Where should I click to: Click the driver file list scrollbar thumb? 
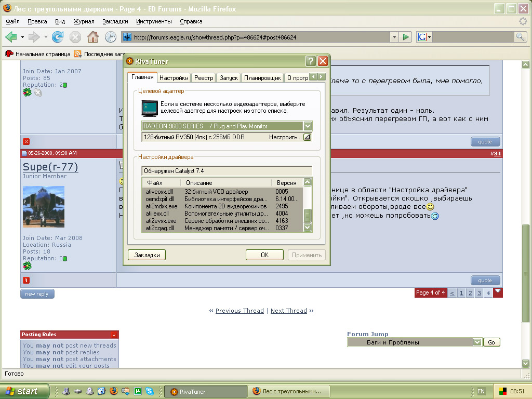308,216
